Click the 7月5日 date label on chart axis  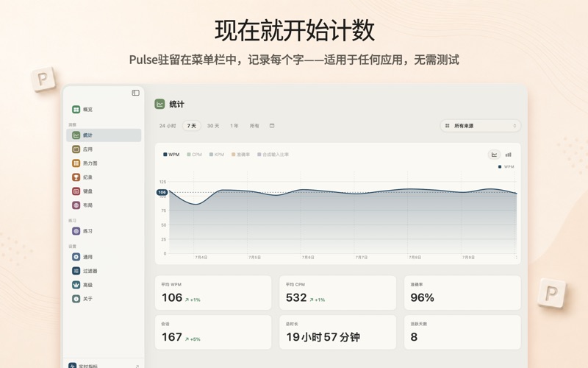[254, 257]
